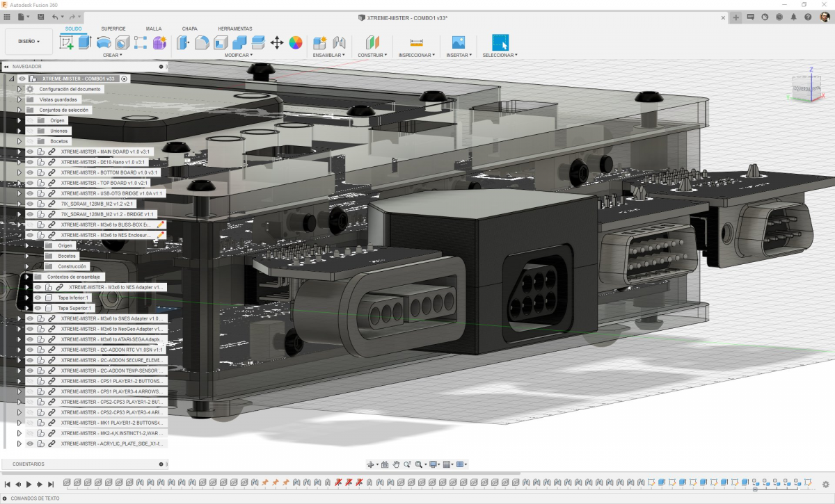Toggle visibility of TOP BOARD v1.0 component

pyautogui.click(x=30, y=183)
